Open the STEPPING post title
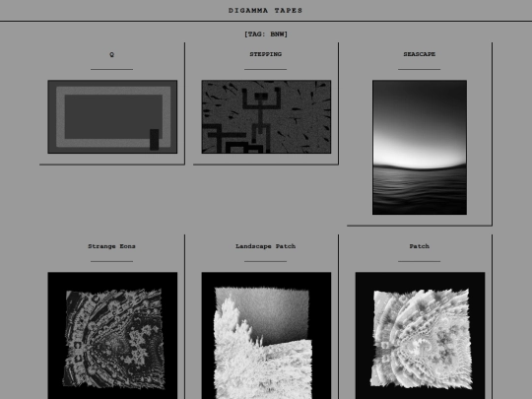The width and height of the screenshot is (532, 399). [266, 54]
